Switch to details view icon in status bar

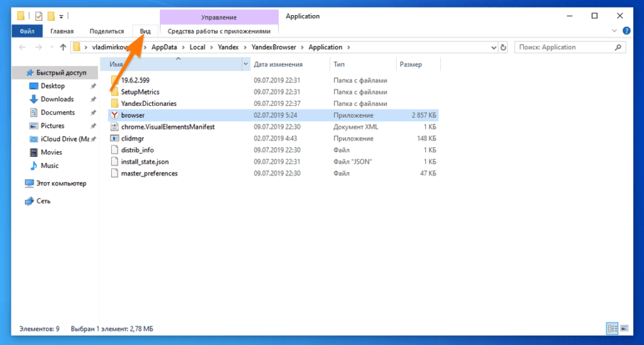click(613, 329)
